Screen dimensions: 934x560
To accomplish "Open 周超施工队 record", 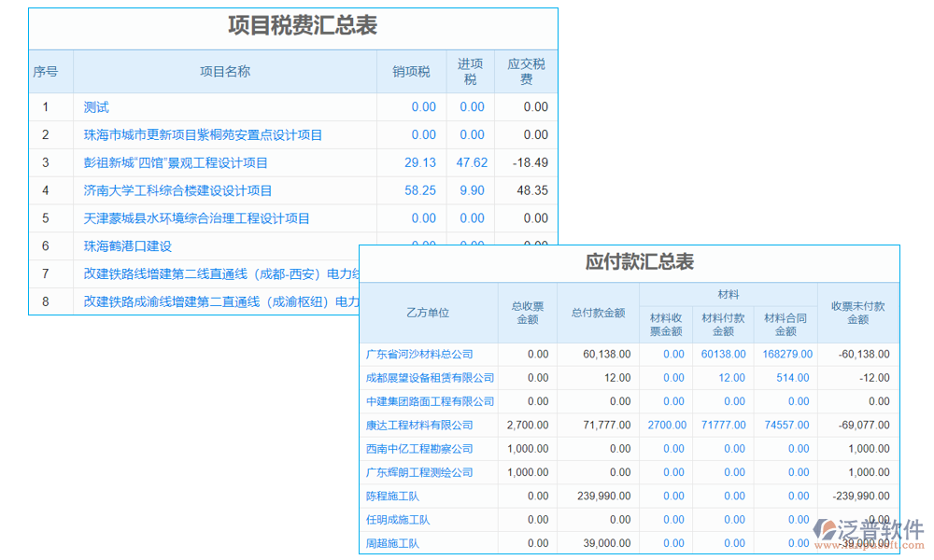I will 396,542.
